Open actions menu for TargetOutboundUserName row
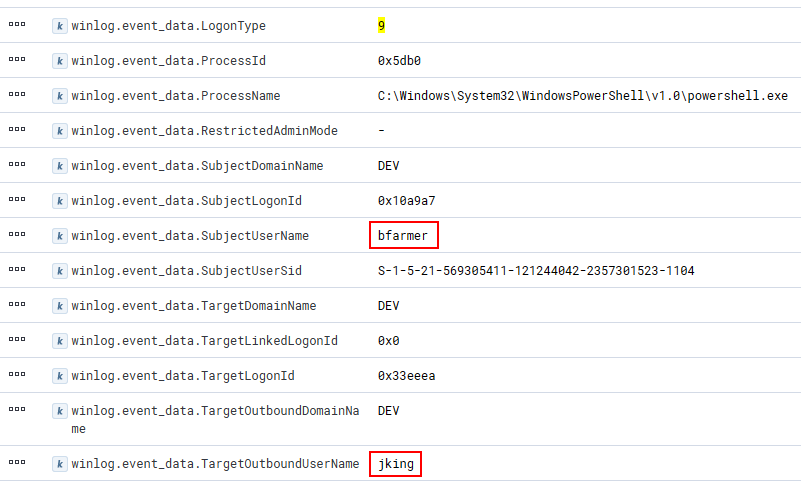Image resolution: width=801 pixels, height=488 pixels. tap(16, 463)
